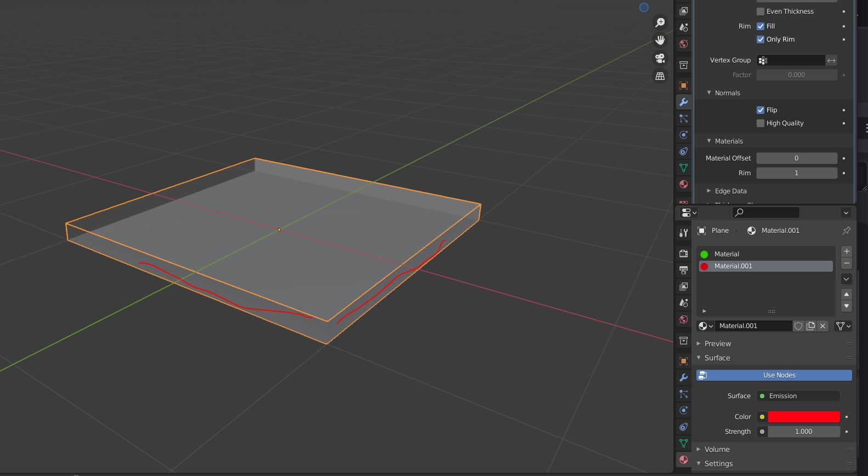This screenshot has height=476, width=868.
Task: Open the Modifier wrench tab in upper panel
Action: click(x=683, y=102)
